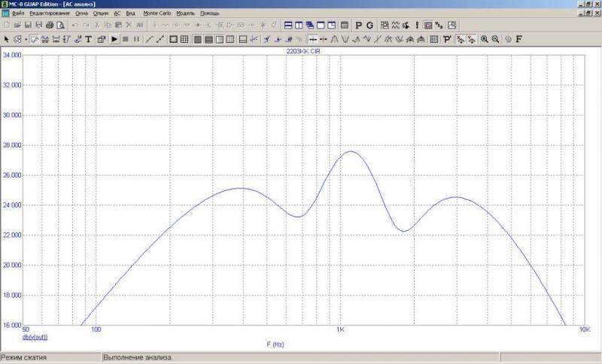
Task: Open the Модель menu
Action: point(185,13)
